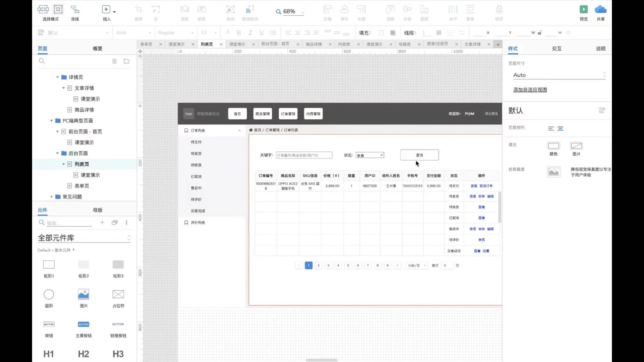The height and width of the screenshot is (362, 644).
Task: Open the 68% zoom level dropdown
Action: (302, 12)
